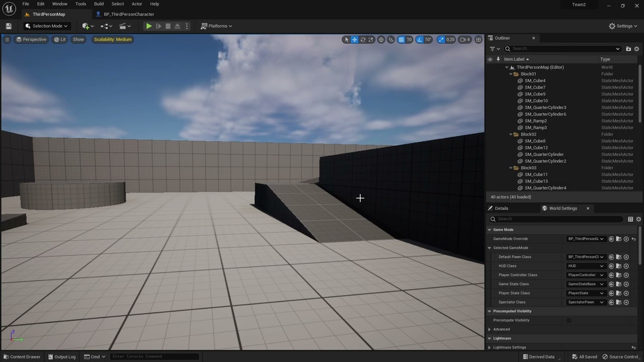Browse to Default Pawn Class in Content Browser

[x=618, y=257]
